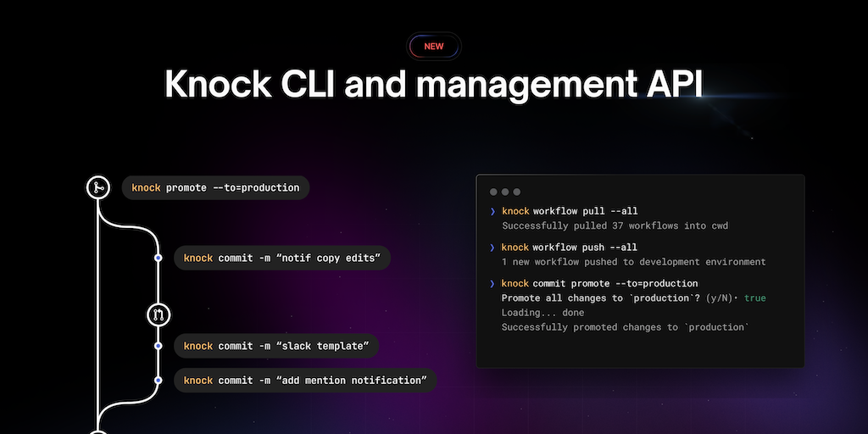
Task: Click the green 'true' answer in terminal
Action: coord(755,298)
